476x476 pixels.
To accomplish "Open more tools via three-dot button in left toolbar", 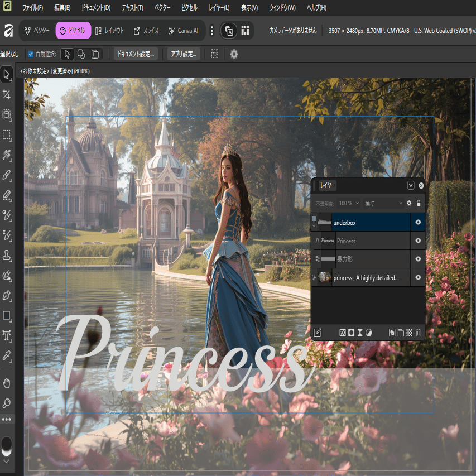I will coord(6,420).
